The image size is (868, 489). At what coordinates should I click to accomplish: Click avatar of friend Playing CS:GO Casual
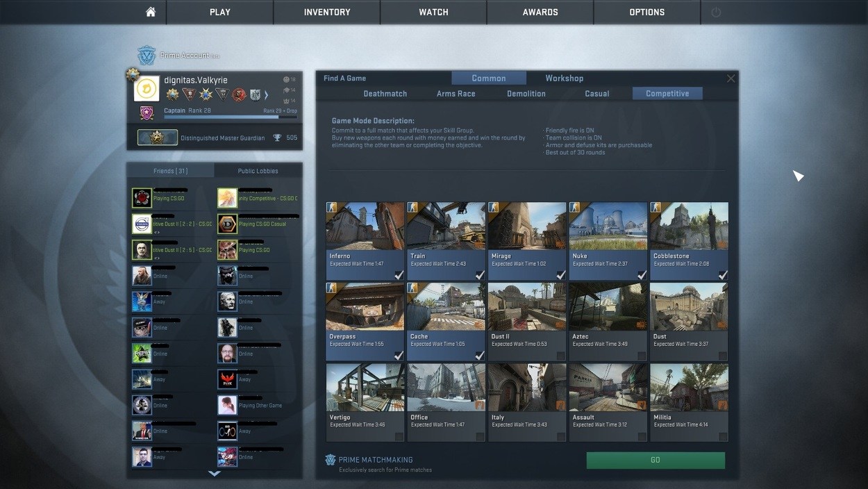pos(227,224)
